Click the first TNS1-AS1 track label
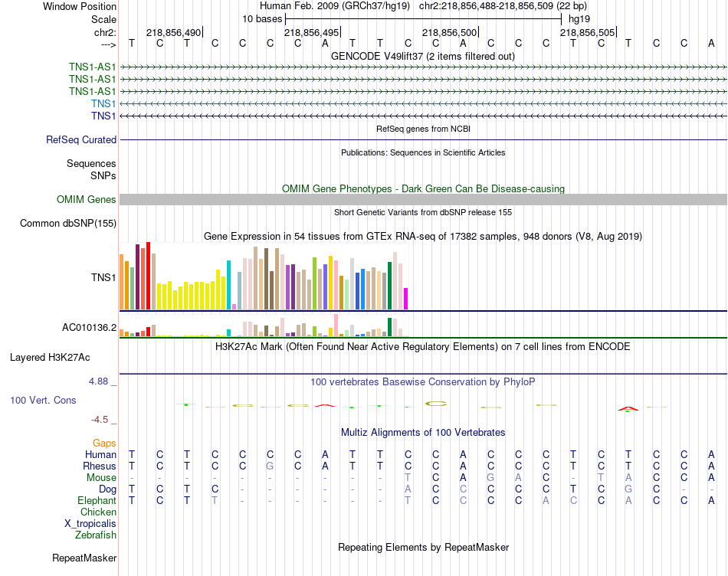The image size is (728, 576). point(93,67)
